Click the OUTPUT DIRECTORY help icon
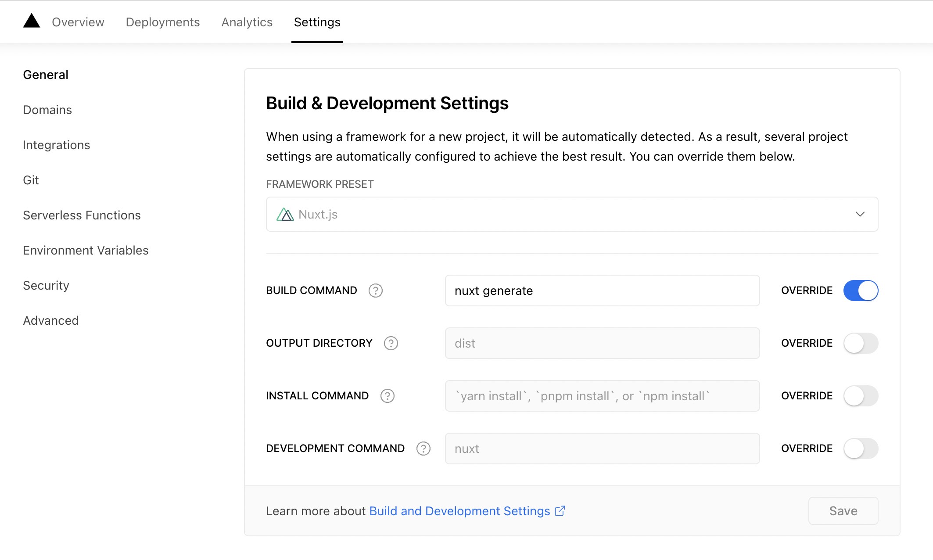The width and height of the screenshot is (933, 560). [x=391, y=343]
